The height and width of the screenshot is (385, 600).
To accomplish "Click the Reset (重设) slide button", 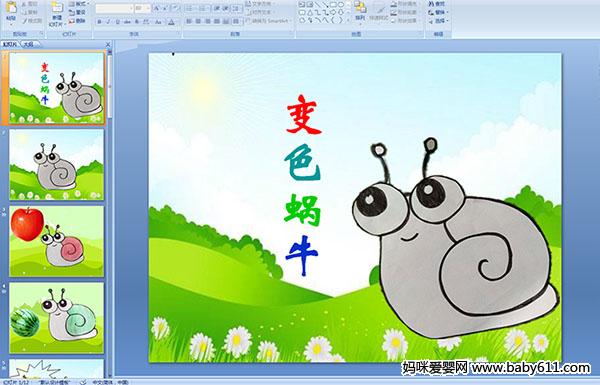I will [77, 13].
